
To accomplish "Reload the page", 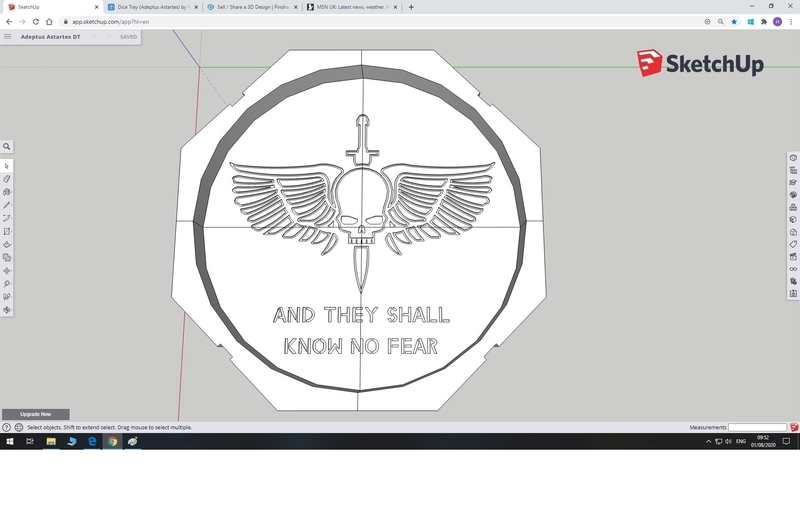I will coord(36,22).
